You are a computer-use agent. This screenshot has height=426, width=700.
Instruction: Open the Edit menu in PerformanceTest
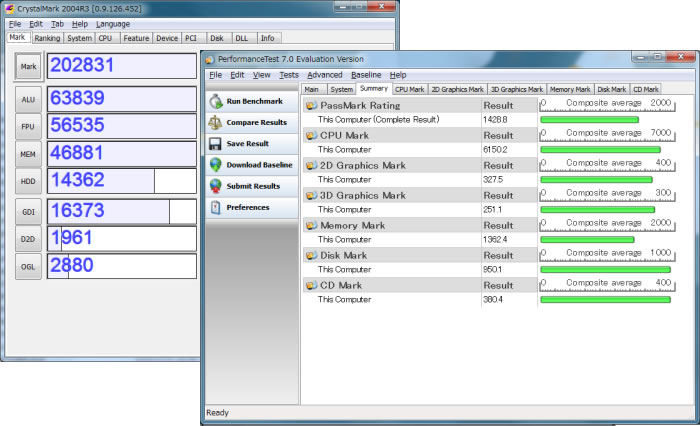pos(237,75)
